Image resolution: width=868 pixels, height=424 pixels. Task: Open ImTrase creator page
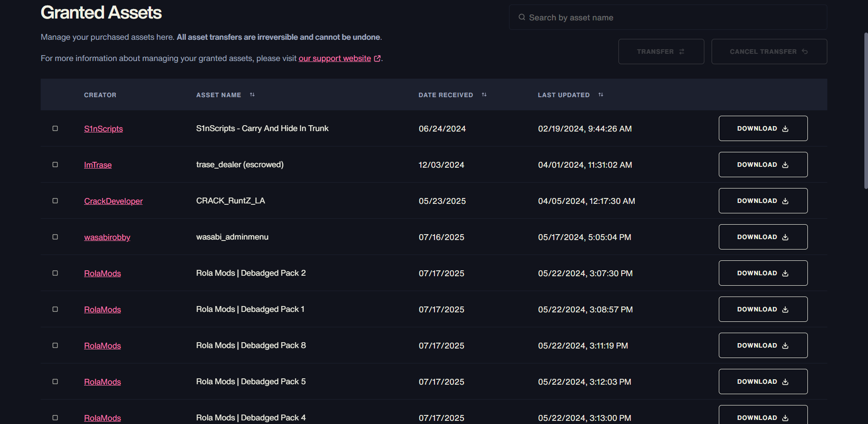coord(98,165)
